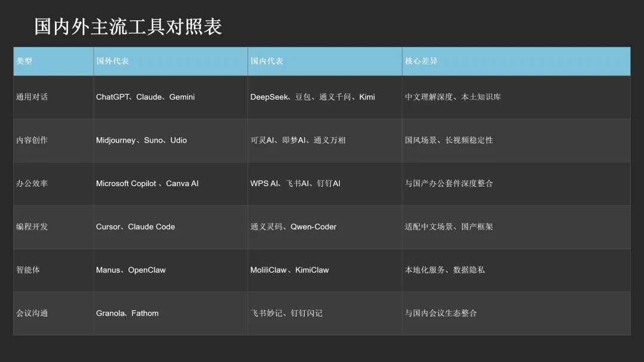Click the cell Microsoft Copilot、Canva AI
644x362 pixels.
click(x=171, y=184)
